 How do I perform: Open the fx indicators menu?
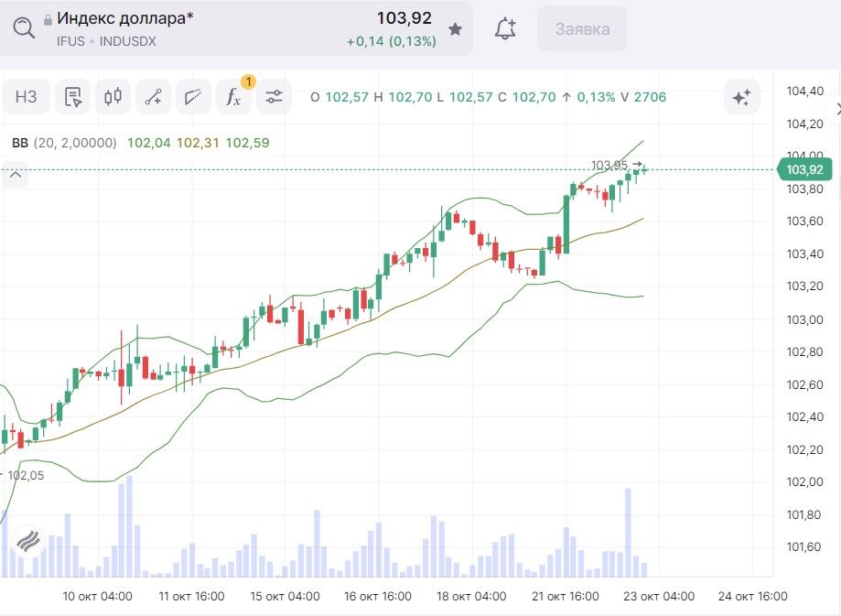233,97
